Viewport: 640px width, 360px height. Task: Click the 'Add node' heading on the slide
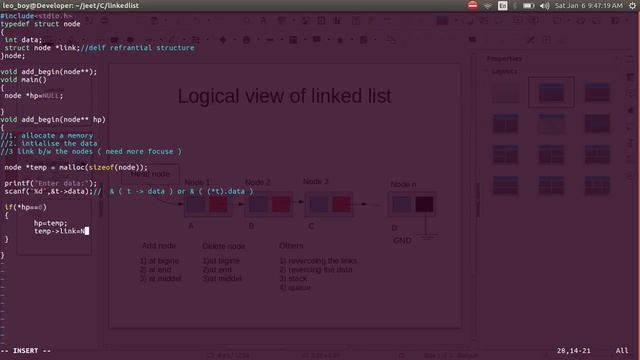(x=159, y=246)
